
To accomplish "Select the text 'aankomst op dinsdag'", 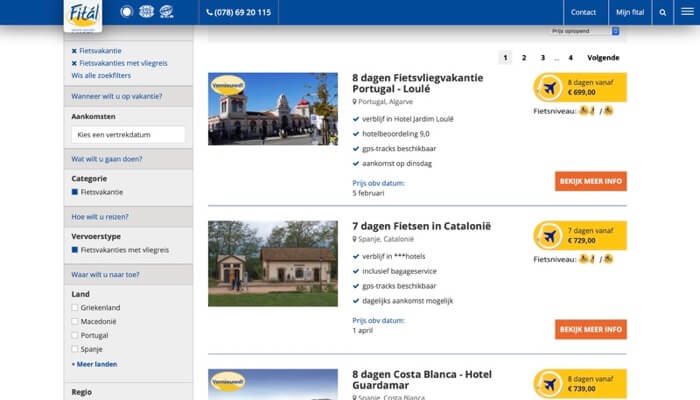I will click(x=397, y=163).
